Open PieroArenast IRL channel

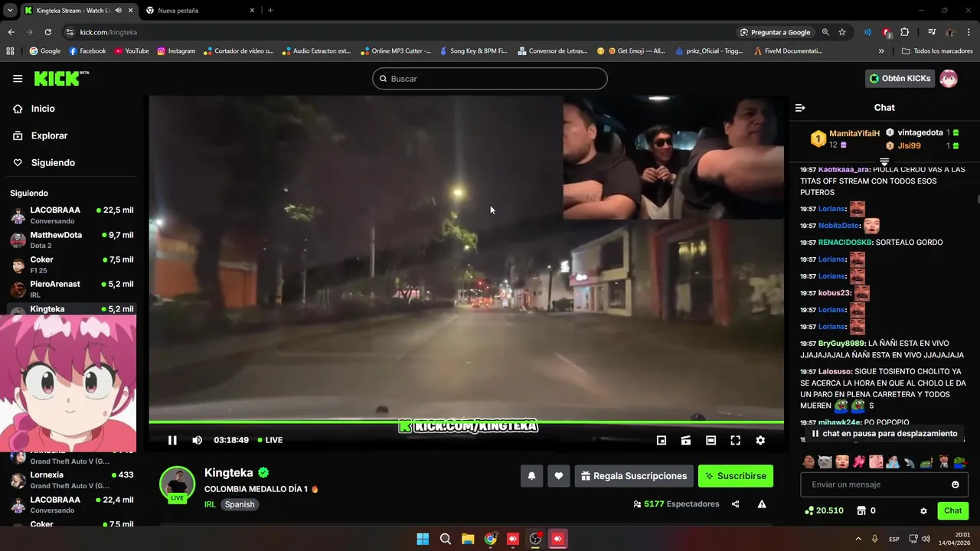click(71, 289)
